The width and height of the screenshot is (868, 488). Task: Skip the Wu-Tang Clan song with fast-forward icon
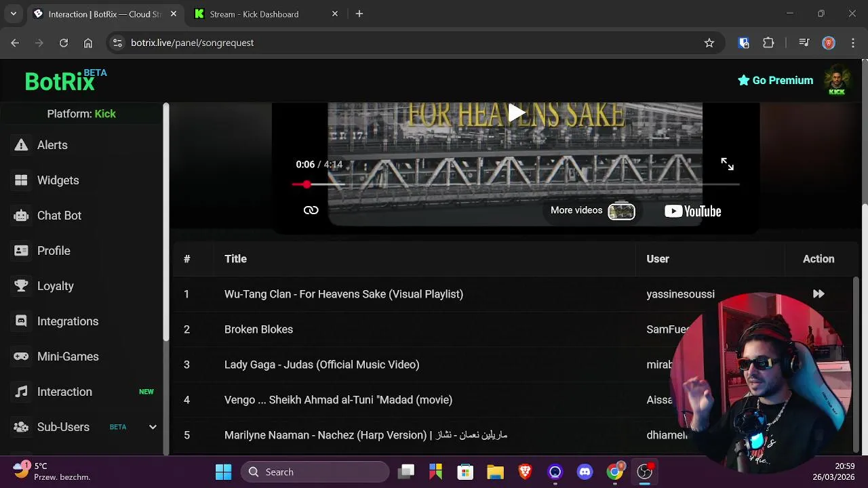(x=818, y=294)
